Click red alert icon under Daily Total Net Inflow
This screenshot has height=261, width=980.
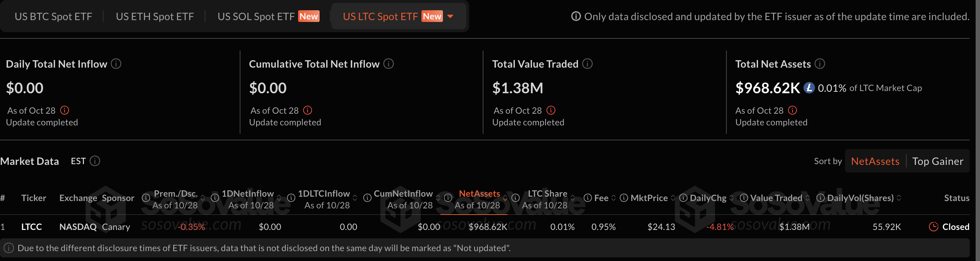(x=65, y=110)
